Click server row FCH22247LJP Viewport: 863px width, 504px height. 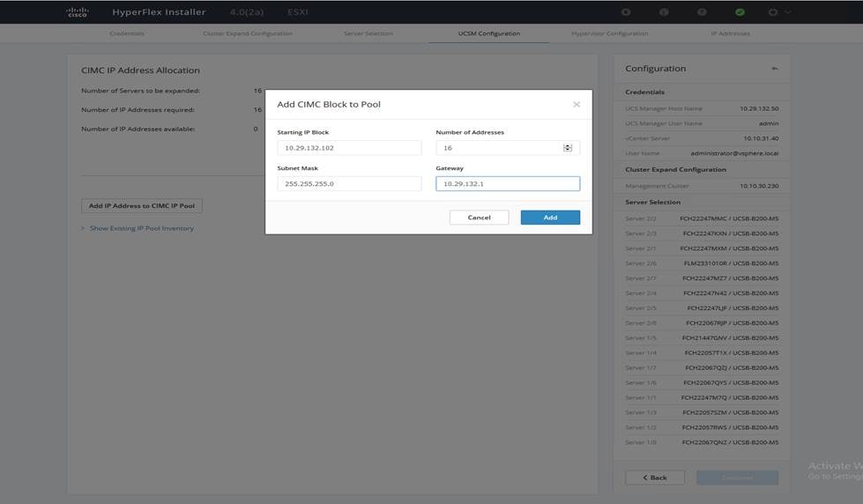point(702,308)
